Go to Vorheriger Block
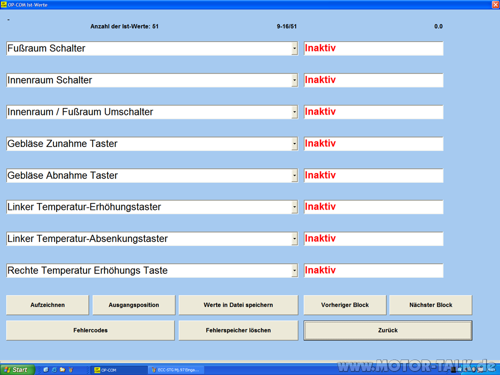 tap(345, 305)
